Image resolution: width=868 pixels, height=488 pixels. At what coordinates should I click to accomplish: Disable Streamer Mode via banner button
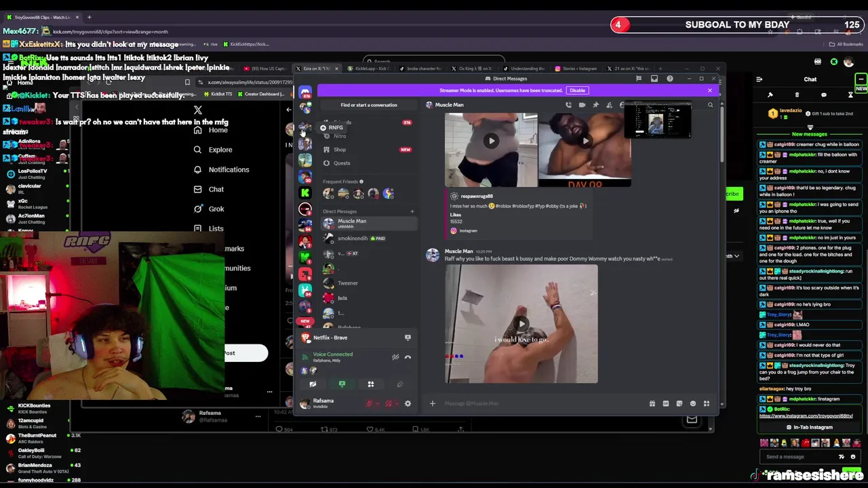point(577,90)
